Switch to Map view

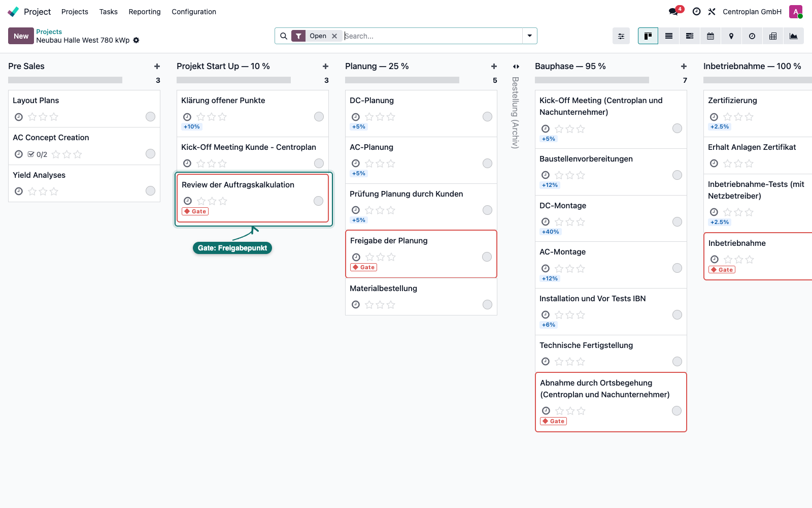coord(731,36)
